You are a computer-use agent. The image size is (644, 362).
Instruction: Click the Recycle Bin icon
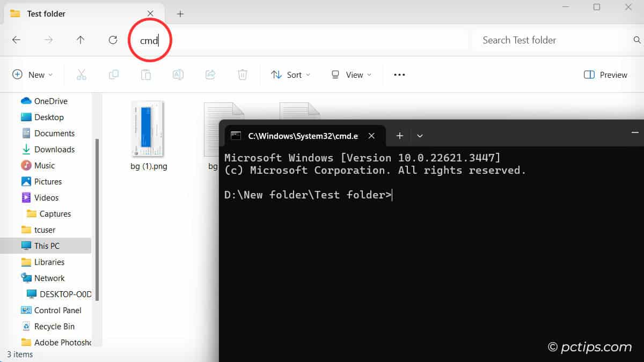coord(26,326)
